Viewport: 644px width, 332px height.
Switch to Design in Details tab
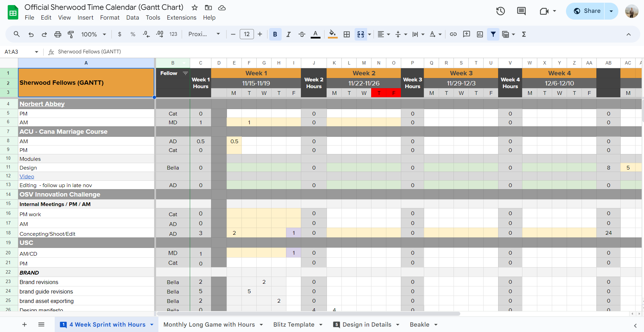point(366,325)
